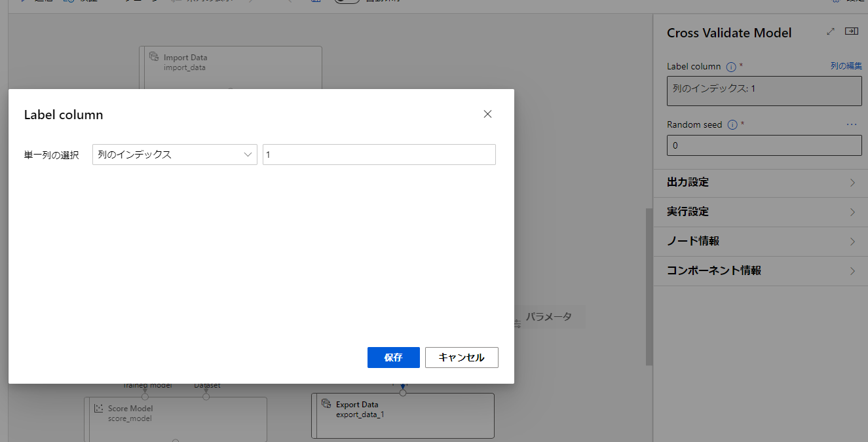The image size is (868, 442).
Task: Click the canvas vertical scrollbar
Action: click(649, 287)
